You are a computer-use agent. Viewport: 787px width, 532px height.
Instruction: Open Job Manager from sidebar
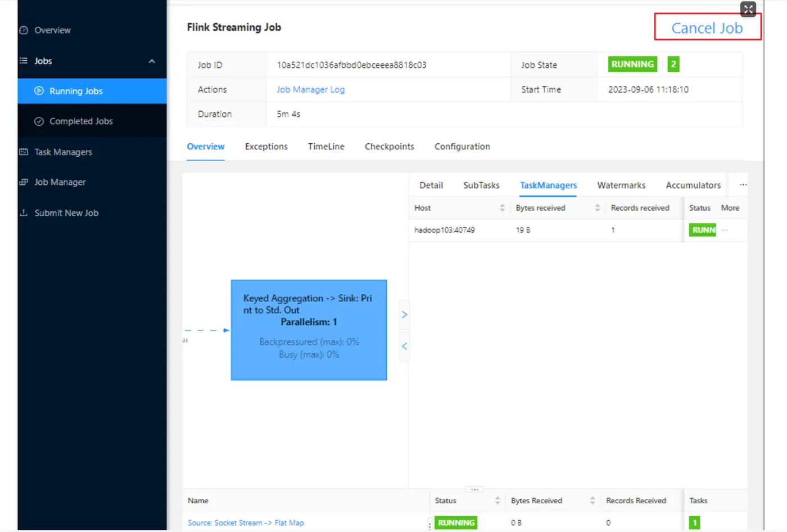point(60,183)
